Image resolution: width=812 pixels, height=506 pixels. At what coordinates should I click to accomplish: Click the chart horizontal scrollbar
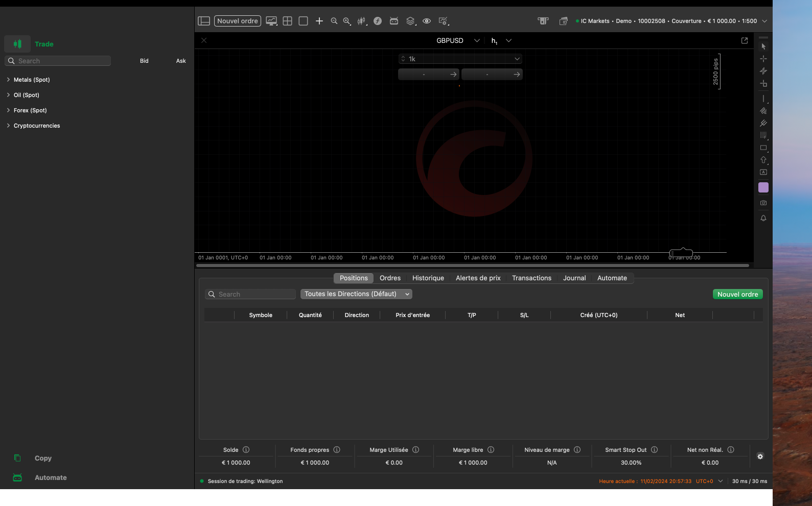click(x=473, y=266)
